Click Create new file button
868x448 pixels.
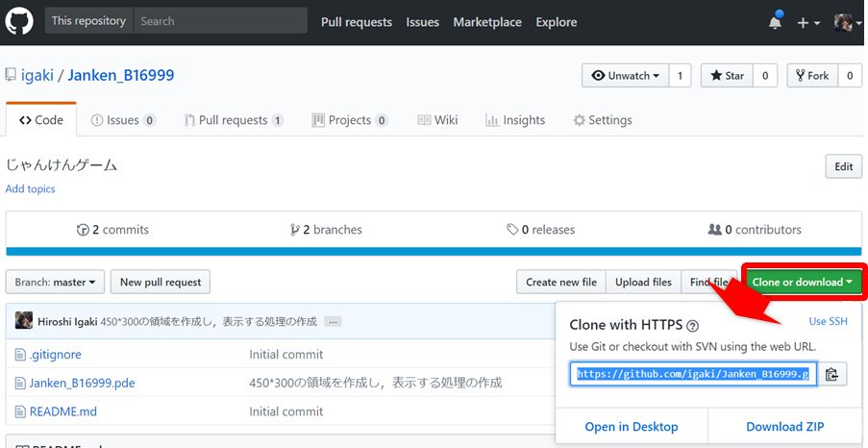coord(561,282)
